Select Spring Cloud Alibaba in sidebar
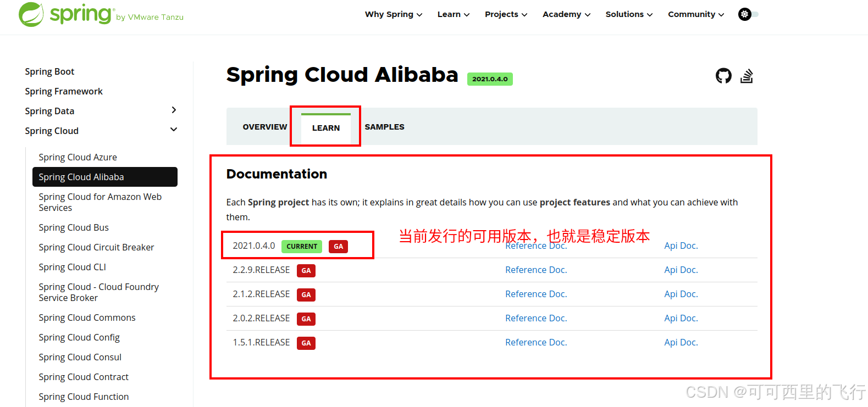The height and width of the screenshot is (407, 868). click(105, 177)
